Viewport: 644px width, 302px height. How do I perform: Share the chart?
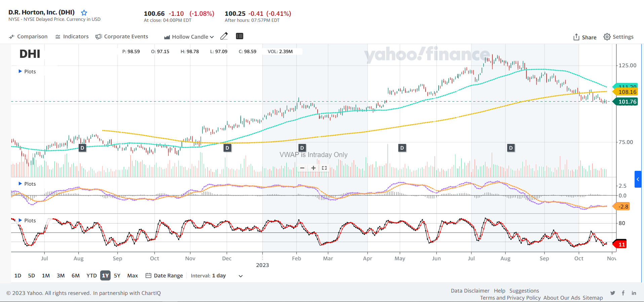point(585,37)
